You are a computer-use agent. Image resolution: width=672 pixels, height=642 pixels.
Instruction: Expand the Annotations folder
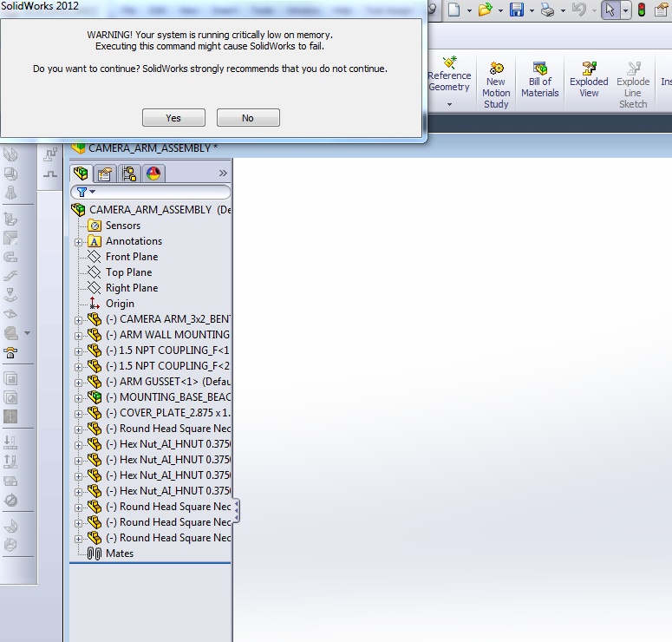78,242
